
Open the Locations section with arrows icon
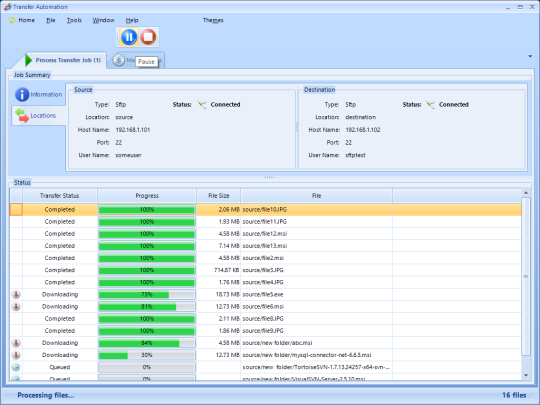(22, 115)
